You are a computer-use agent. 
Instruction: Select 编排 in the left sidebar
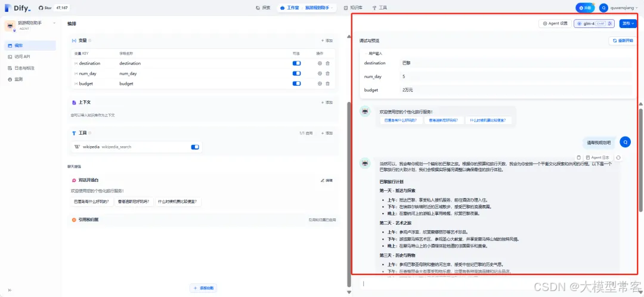30,45
